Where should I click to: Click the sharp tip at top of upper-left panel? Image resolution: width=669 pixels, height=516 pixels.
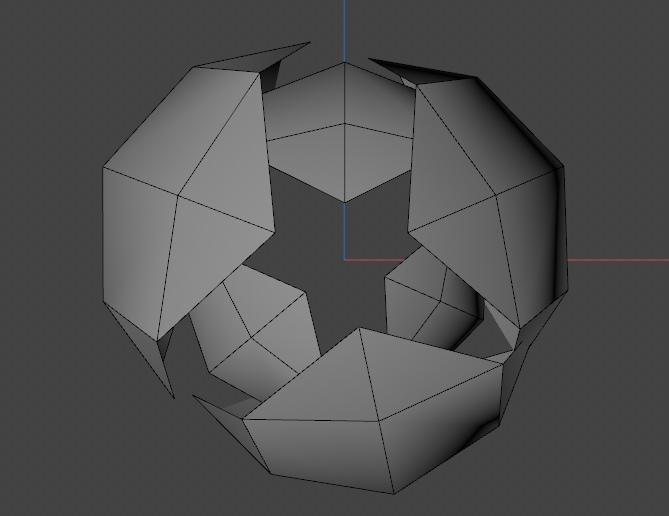(x=309, y=43)
